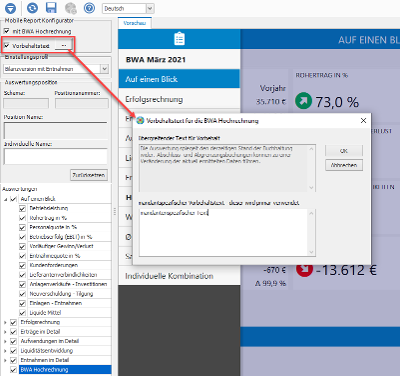Uncheck the Vorbehaltstext checkbox

(x=7, y=45)
